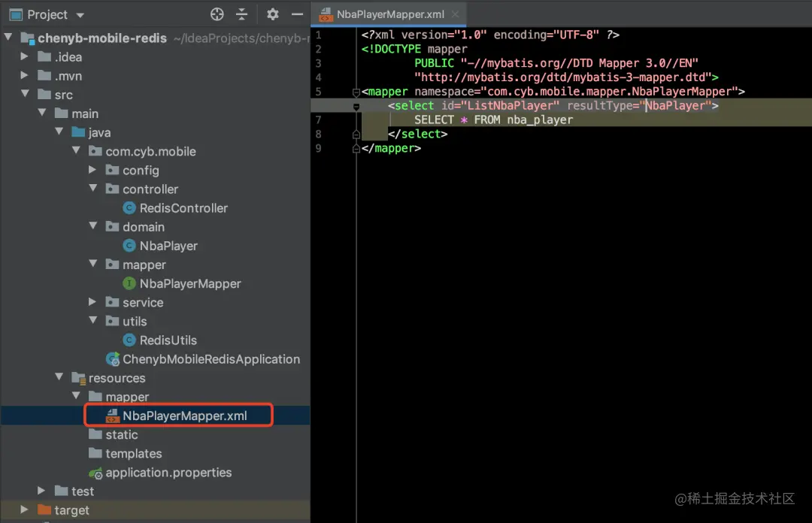Click the resources folder icon
812x523 pixels.
(x=79, y=379)
